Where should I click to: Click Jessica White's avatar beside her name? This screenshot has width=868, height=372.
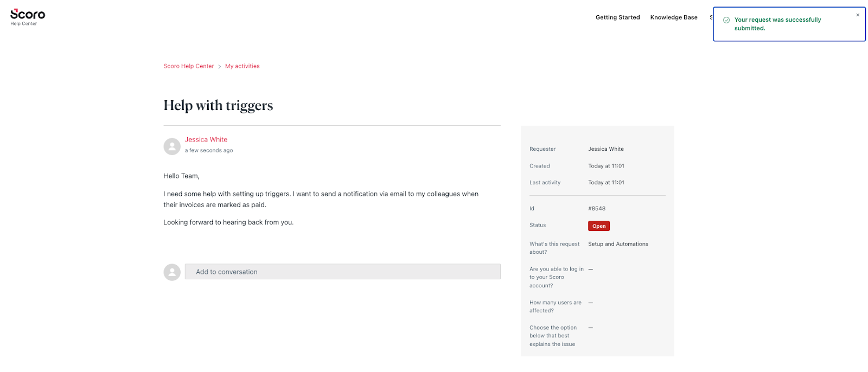172,146
